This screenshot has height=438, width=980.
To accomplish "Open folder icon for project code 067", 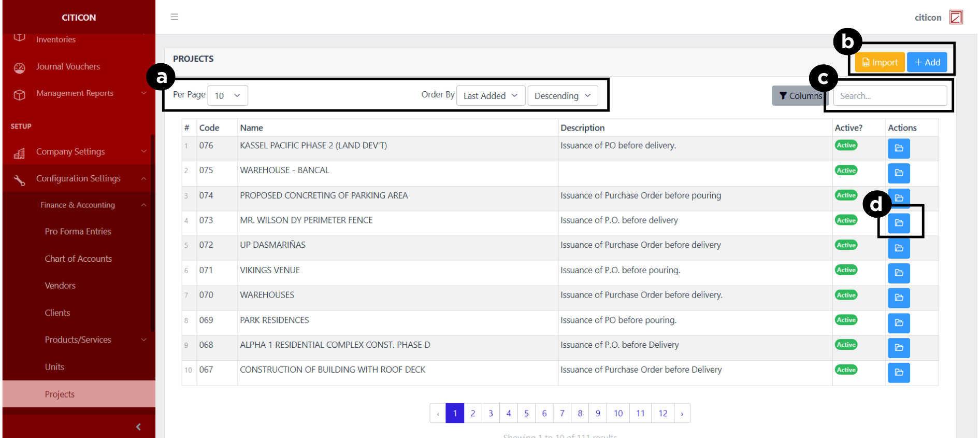I will coord(898,373).
